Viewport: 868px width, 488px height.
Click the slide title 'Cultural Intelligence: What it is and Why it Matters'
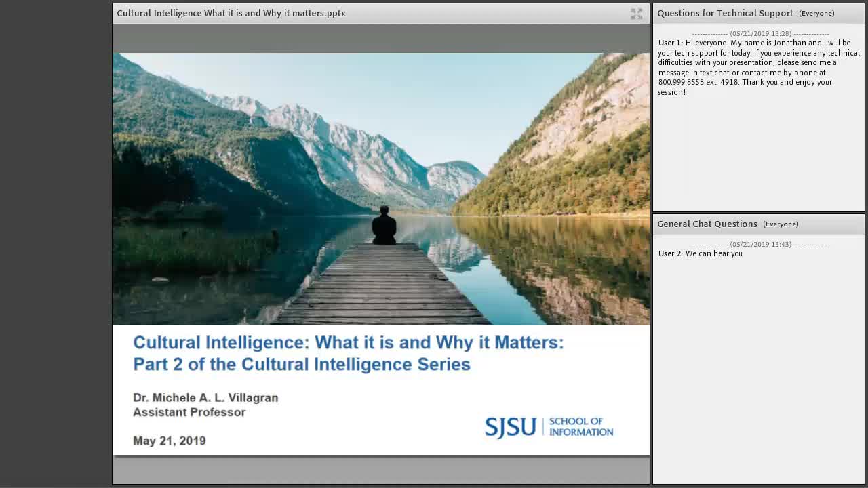coord(349,342)
